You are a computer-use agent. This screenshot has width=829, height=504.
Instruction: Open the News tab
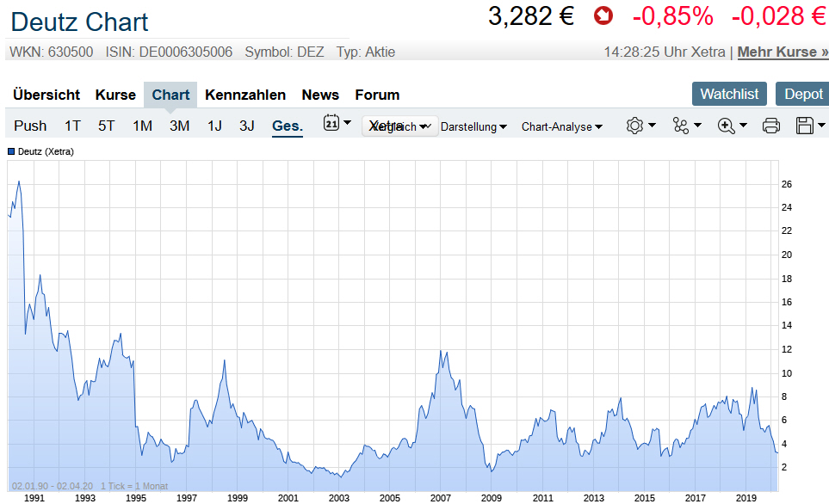pyautogui.click(x=320, y=95)
